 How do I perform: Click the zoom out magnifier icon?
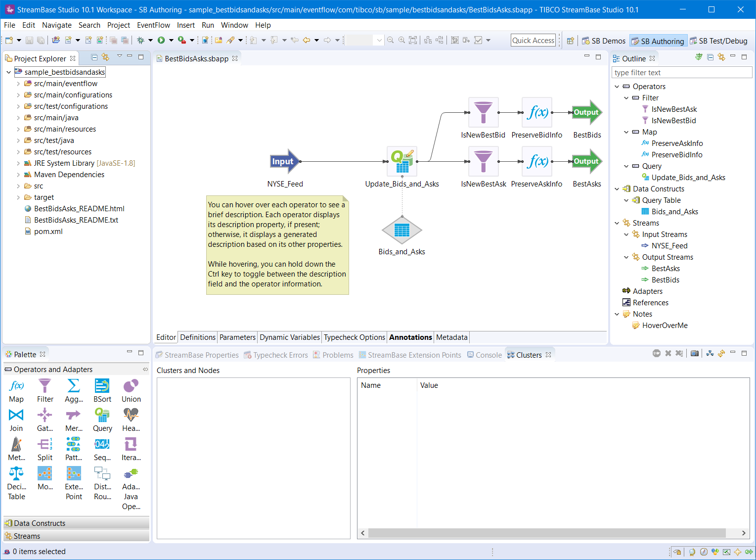click(390, 40)
